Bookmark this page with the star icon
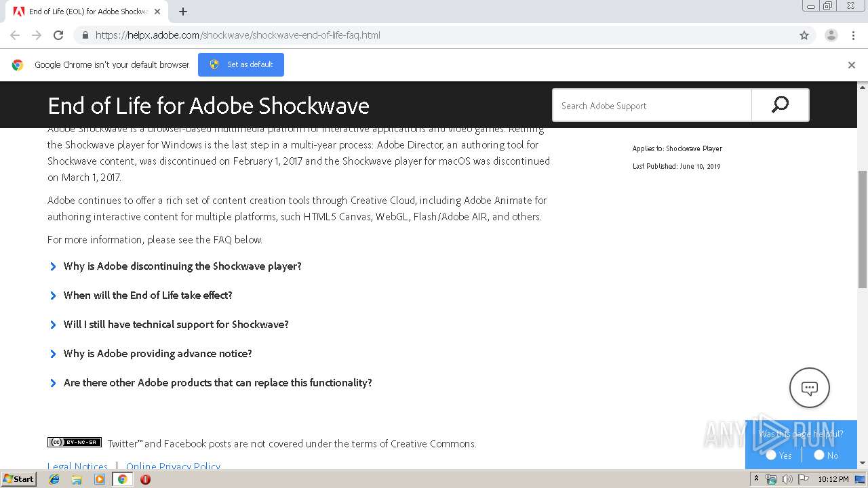Image resolution: width=868 pixels, height=488 pixels. [x=804, y=35]
